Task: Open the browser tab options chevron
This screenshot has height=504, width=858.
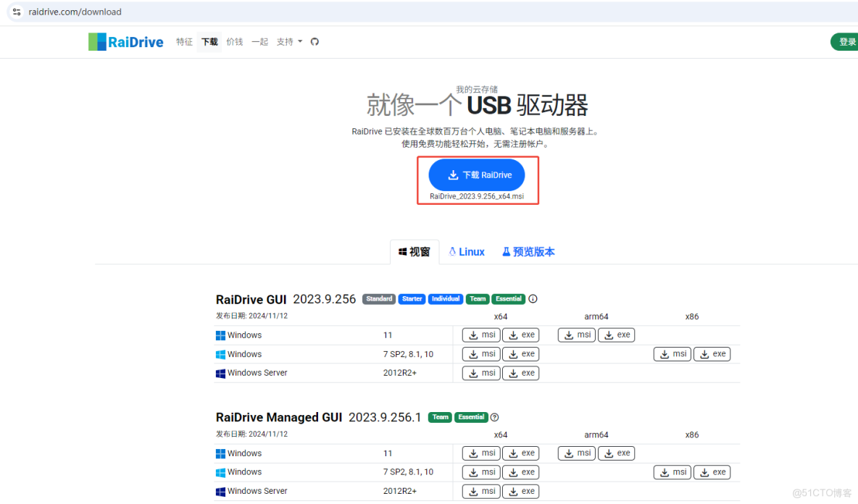Action: click(x=16, y=12)
